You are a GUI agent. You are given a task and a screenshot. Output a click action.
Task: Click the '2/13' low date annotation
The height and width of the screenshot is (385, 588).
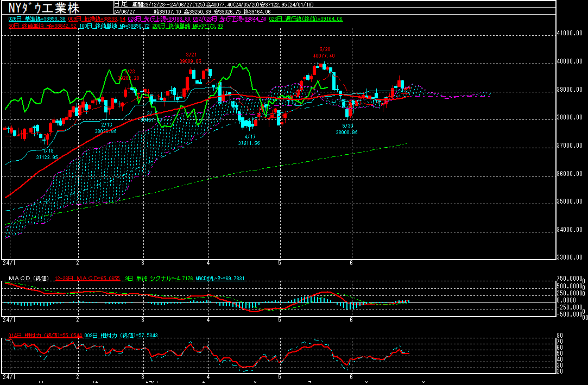tap(106, 125)
